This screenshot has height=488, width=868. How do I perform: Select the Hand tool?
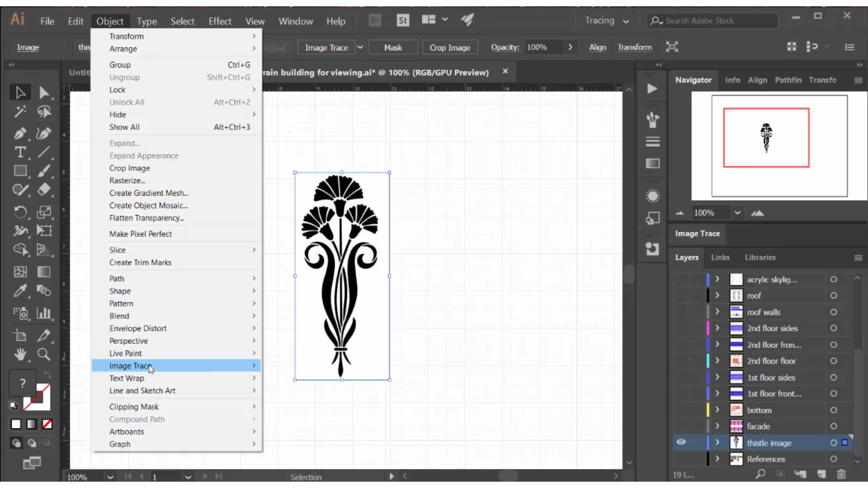click(x=20, y=355)
